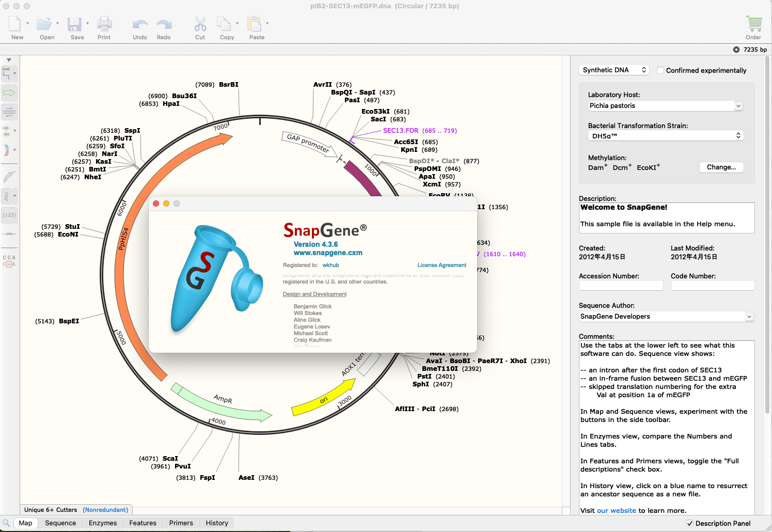Click the Save disk icon

point(75,24)
